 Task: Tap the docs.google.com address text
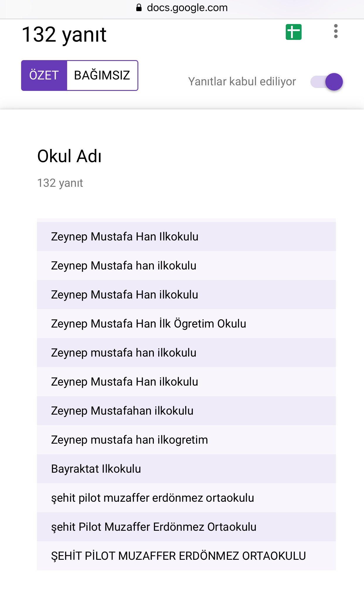187,8
